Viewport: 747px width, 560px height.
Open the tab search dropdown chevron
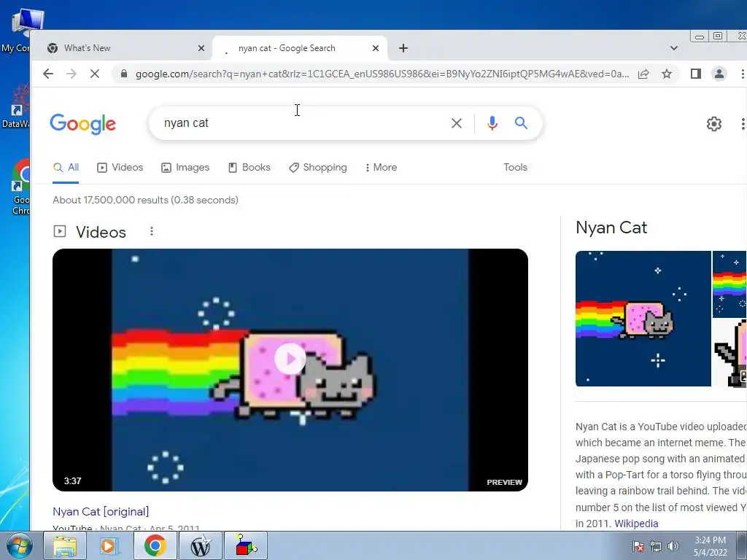[673, 48]
